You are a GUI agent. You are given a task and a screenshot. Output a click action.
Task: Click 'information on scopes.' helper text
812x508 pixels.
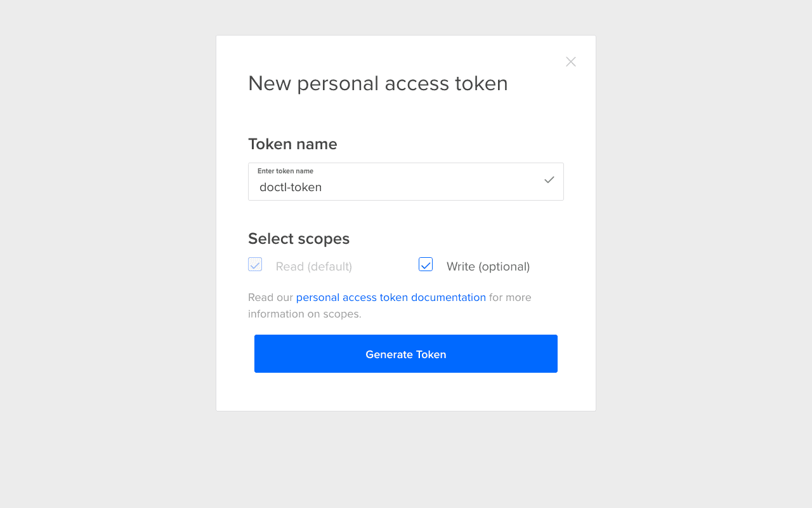point(304,314)
